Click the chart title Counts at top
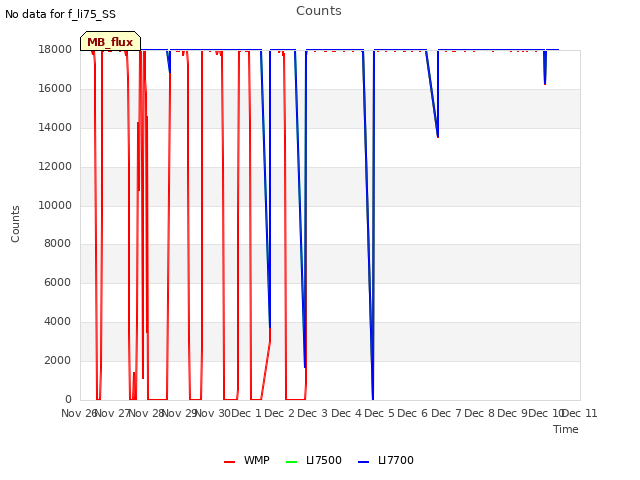This screenshot has height=480, width=640. pyautogui.click(x=319, y=11)
